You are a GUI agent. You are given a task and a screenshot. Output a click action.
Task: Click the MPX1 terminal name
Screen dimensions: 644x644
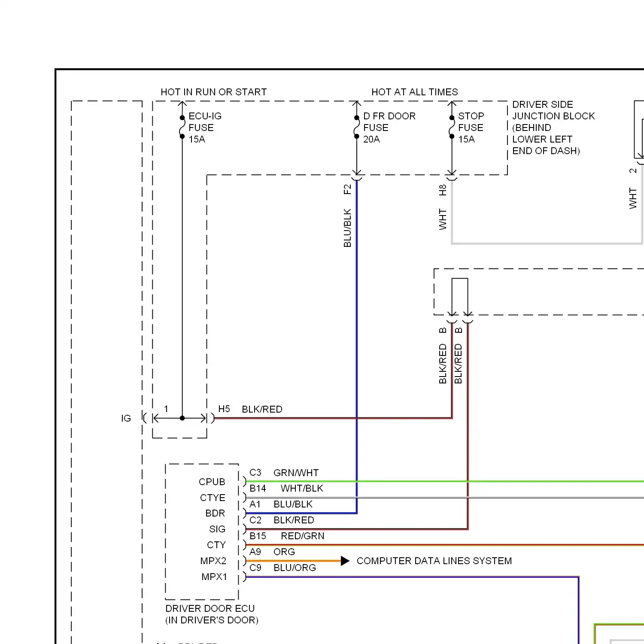[x=214, y=577]
